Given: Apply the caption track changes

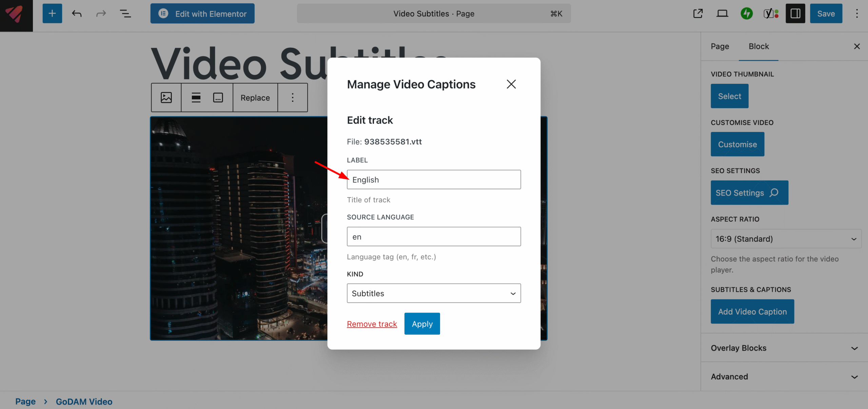Looking at the screenshot, I should (x=422, y=323).
